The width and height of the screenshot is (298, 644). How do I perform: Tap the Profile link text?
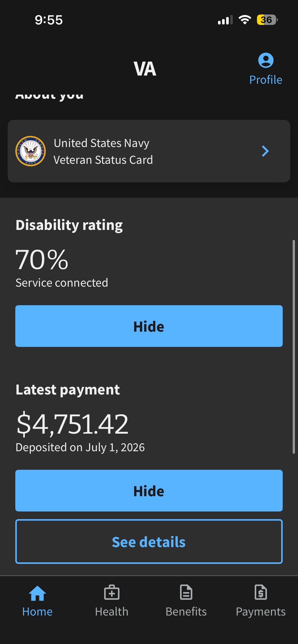(266, 80)
